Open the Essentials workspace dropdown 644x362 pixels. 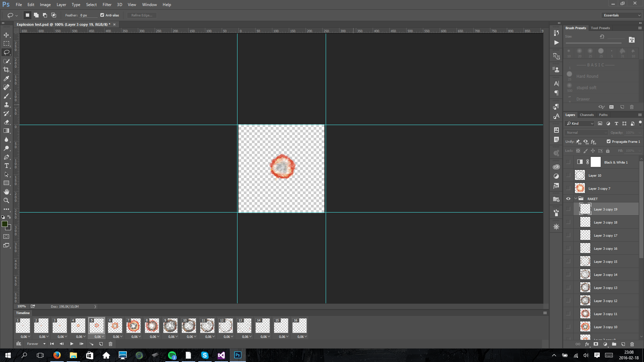(x=622, y=15)
